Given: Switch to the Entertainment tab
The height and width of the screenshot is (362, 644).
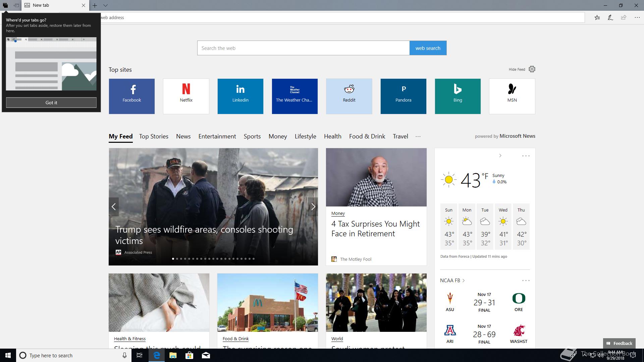Looking at the screenshot, I should 217,136.
